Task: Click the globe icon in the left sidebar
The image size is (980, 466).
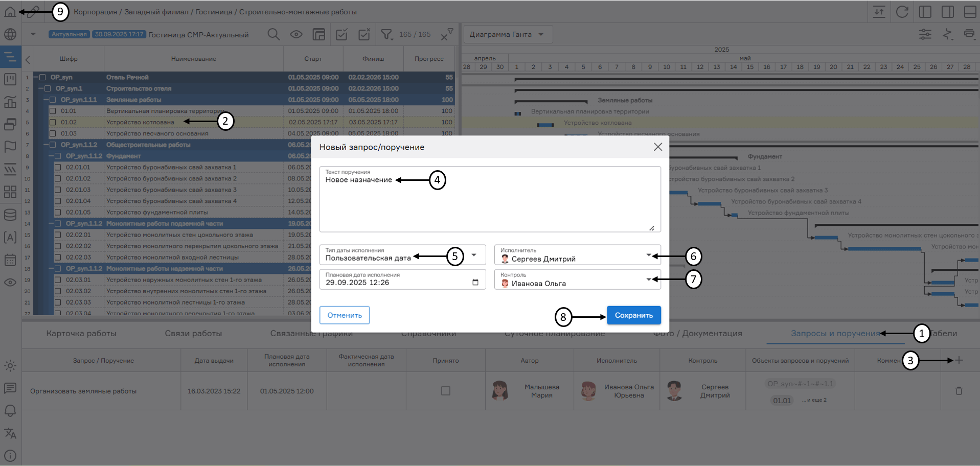Action: pos(10,34)
